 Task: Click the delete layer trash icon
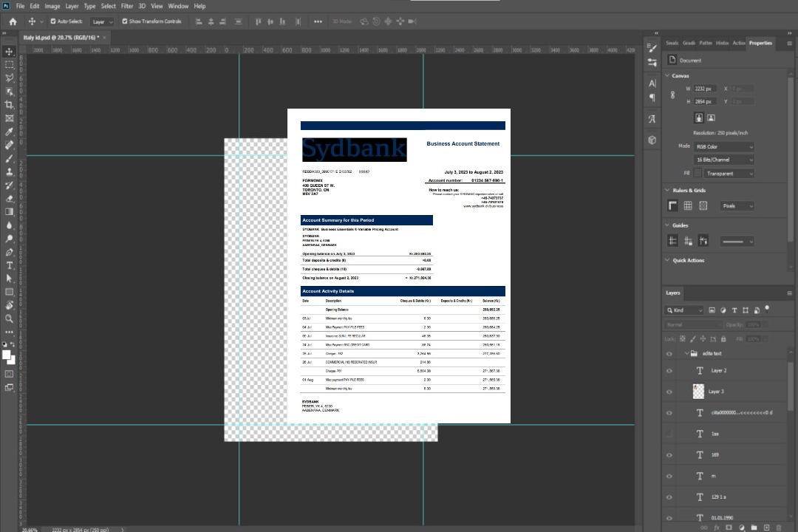point(779,528)
